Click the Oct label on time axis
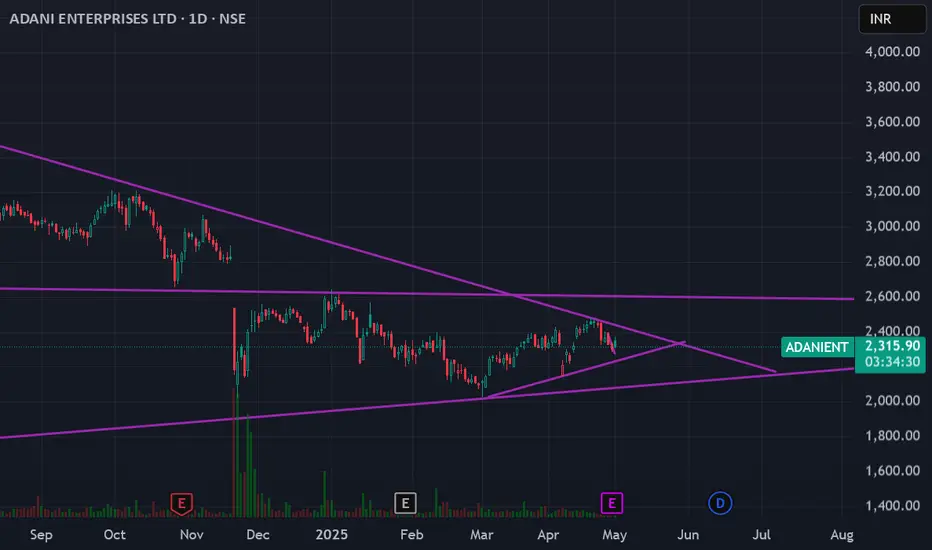This screenshot has width=932, height=550. [x=115, y=535]
